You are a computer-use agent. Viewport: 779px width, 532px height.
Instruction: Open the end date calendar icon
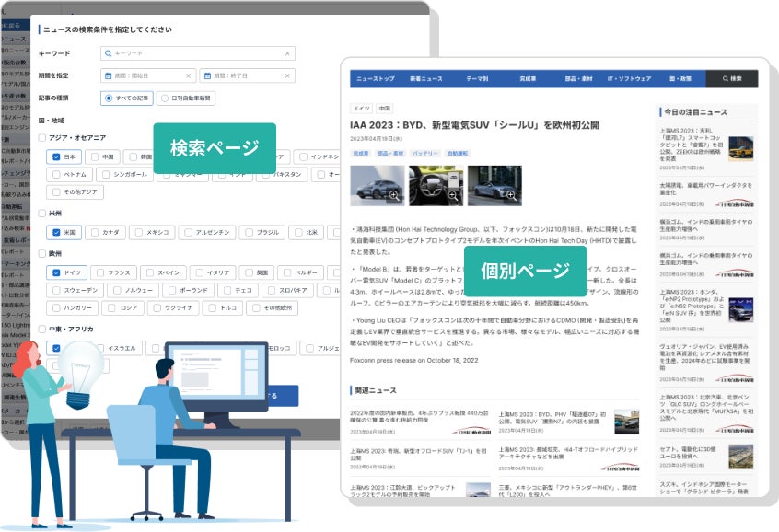[x=207, y=75]
